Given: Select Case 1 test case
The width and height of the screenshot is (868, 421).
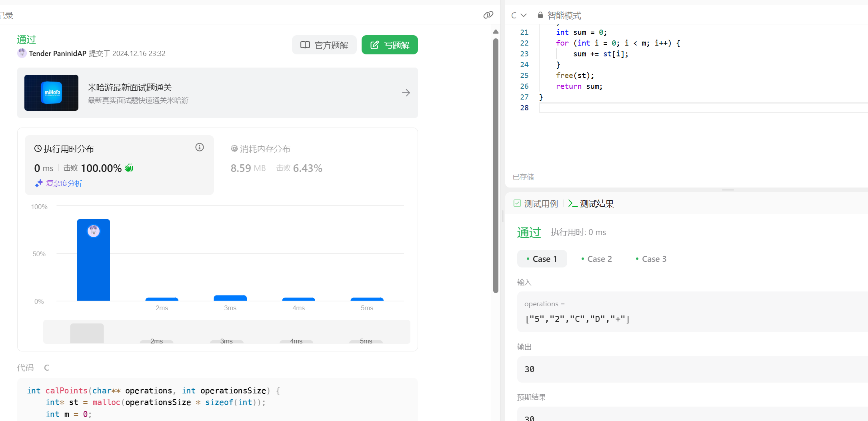Looking at the screenshot, I should tap(542, 259).
